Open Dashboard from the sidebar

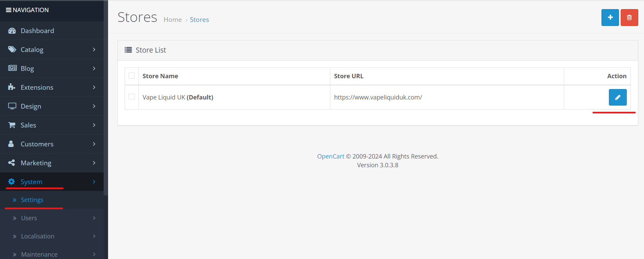(x=52, y=31)
